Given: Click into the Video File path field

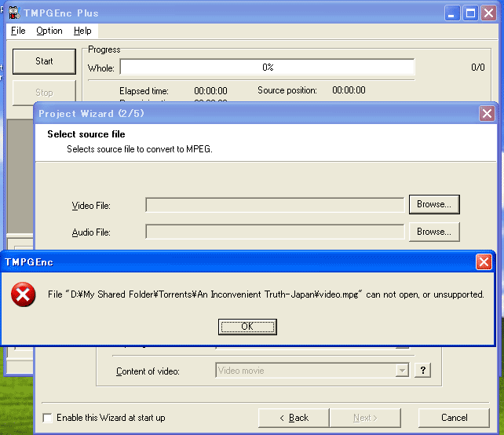Looking at the screenshot, I should click(x=275, y=205).
